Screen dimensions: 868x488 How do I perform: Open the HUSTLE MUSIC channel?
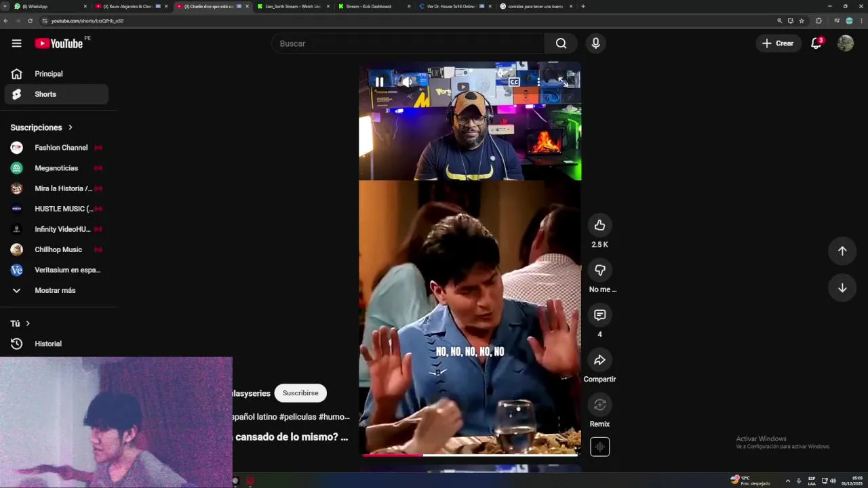56,209
